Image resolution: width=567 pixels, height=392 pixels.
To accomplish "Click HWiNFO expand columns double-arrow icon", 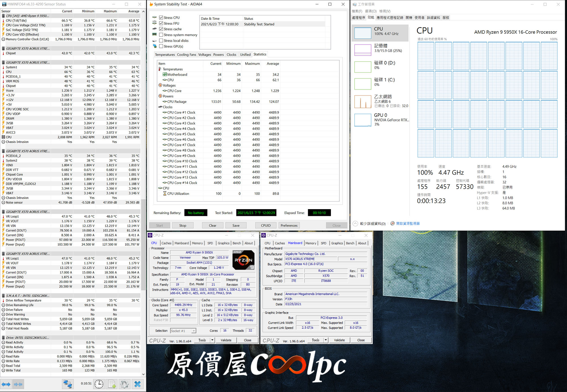I will 6,384.
